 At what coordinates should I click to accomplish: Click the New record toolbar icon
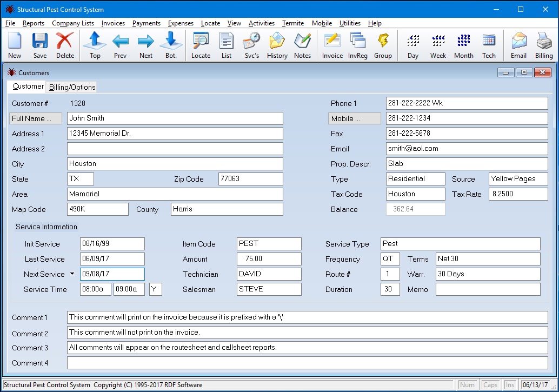point(15,45)
